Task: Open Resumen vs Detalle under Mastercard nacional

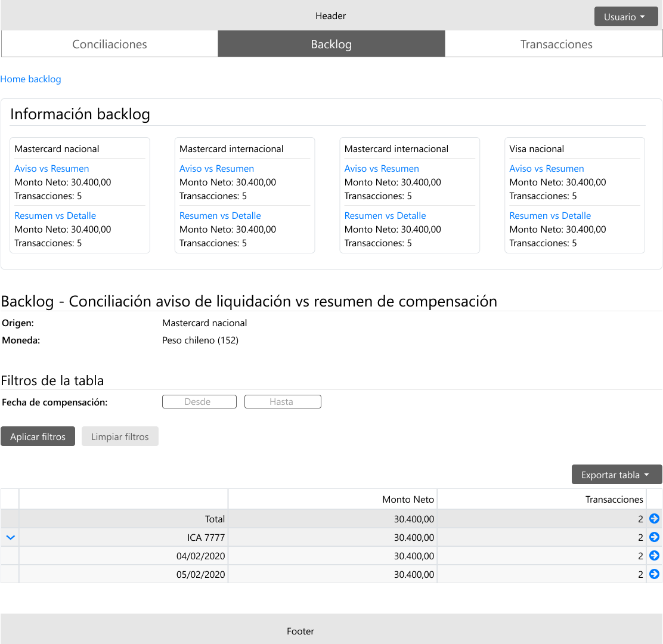Action: coord(55,216)
